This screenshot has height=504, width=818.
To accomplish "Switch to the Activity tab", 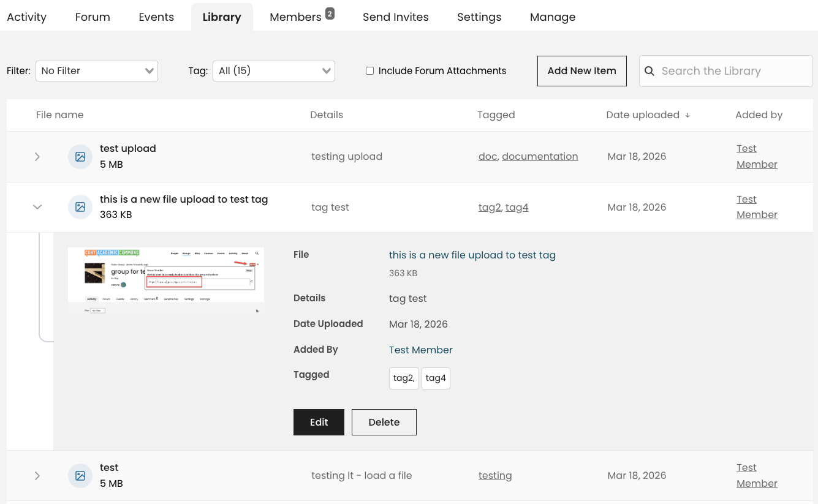I will click(26, 17).
